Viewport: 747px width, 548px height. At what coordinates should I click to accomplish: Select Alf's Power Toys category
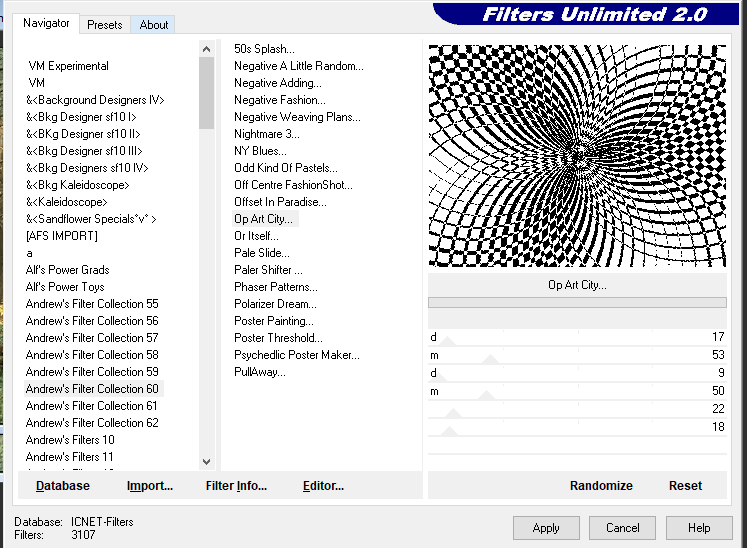tap(65, 287)
